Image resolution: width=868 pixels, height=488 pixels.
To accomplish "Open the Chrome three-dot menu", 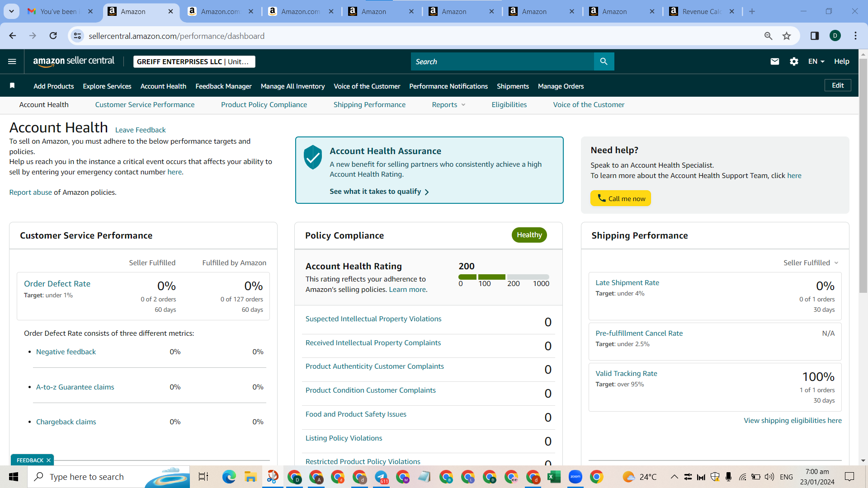I will point(855,36).
